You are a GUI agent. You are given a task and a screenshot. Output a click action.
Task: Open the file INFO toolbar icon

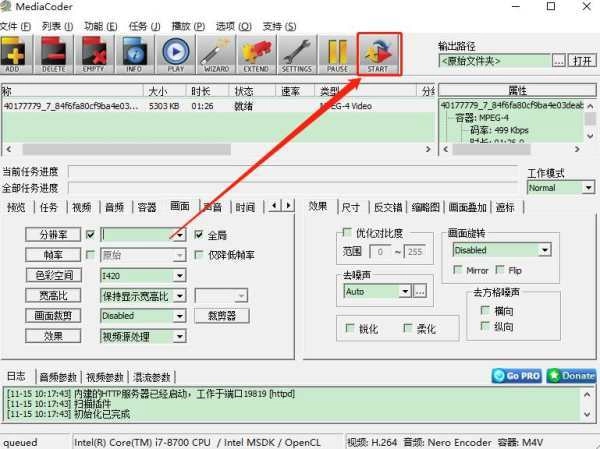tap(135, 55)
